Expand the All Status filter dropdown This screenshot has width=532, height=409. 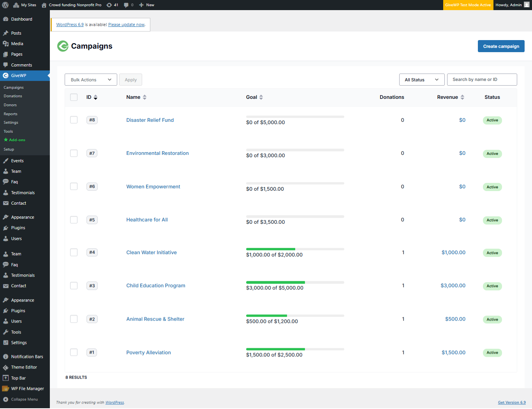click(x=422, y=80)
